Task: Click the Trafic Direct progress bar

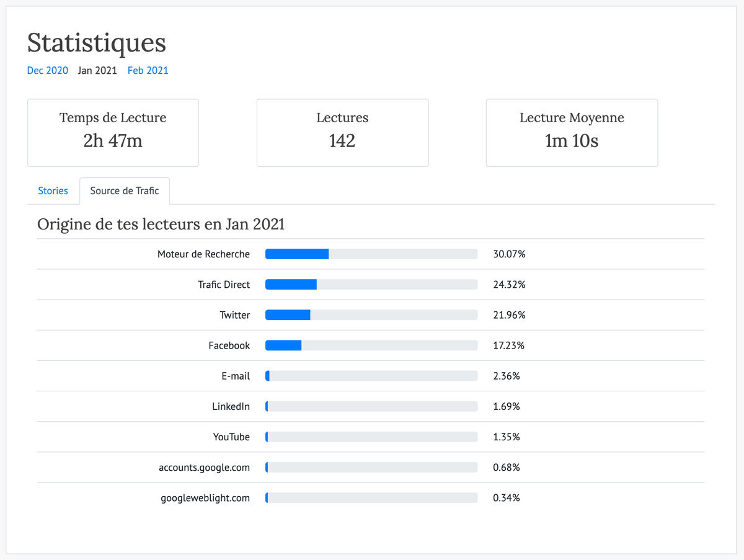Action: click(x=371, y=285)
